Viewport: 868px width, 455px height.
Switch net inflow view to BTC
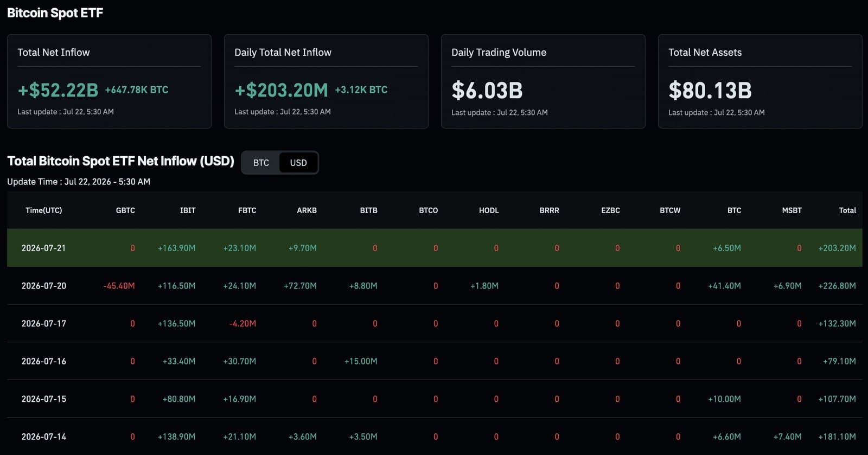(x=261, y=163)
